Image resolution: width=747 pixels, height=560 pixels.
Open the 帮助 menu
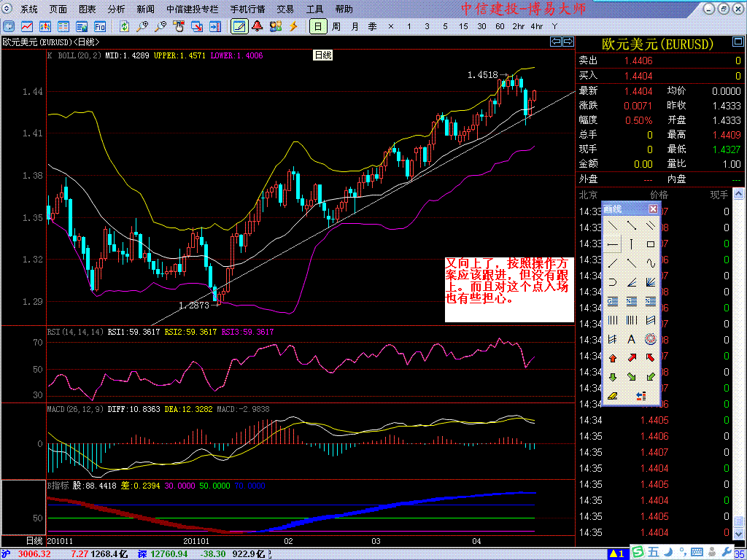[344, 9]
